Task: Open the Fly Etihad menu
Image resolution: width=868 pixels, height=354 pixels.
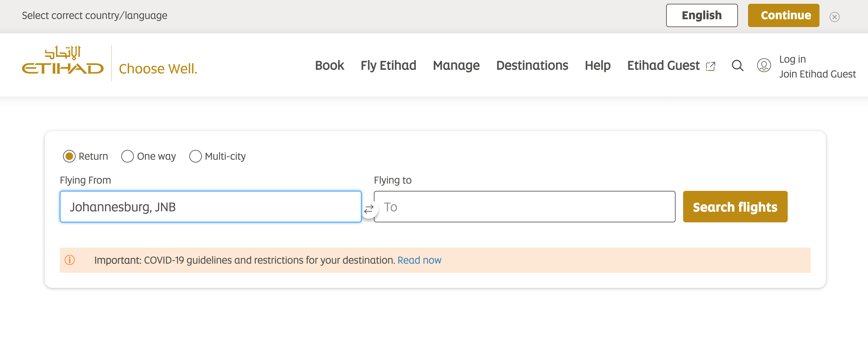Action: (x=388, y=65)
